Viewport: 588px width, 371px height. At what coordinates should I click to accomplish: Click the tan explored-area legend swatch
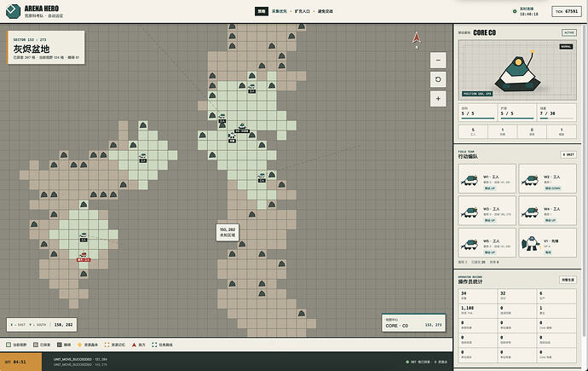tap(36, 345)
